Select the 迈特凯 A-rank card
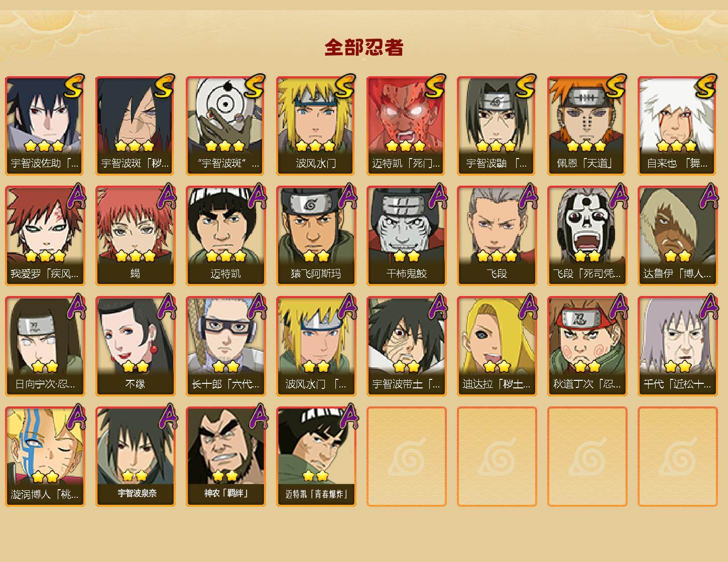The width and height of the screenshot is (728, 562). (225, 236)
